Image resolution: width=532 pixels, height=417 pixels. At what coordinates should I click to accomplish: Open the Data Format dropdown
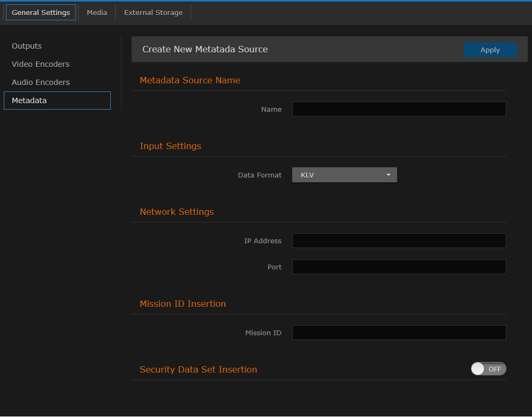(344, 174)
